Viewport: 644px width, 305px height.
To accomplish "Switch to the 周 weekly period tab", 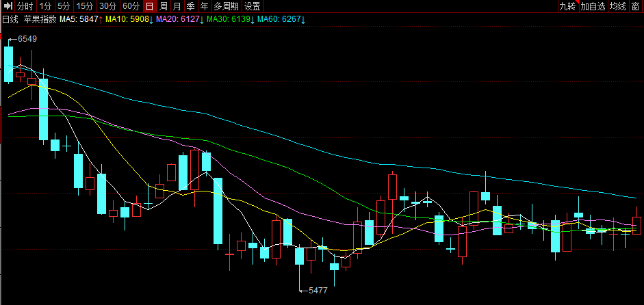I will pos(164,5).
